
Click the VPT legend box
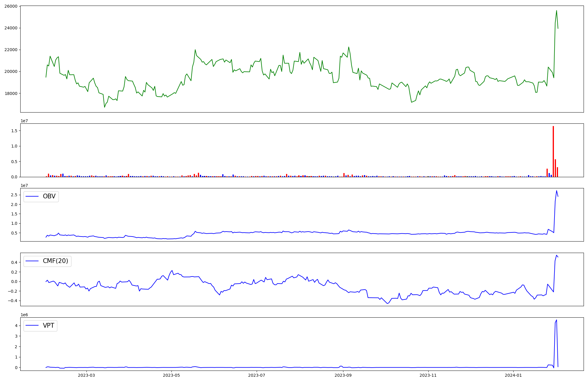(x=40, y=326)
